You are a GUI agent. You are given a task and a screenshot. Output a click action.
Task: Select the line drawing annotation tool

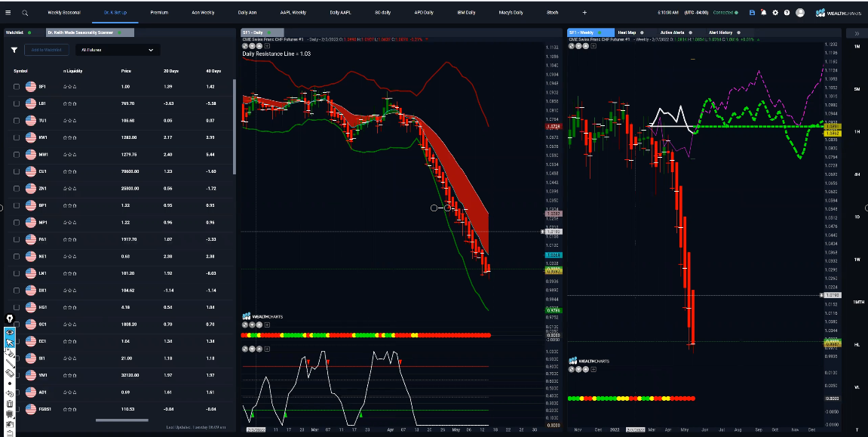[9, 363]
